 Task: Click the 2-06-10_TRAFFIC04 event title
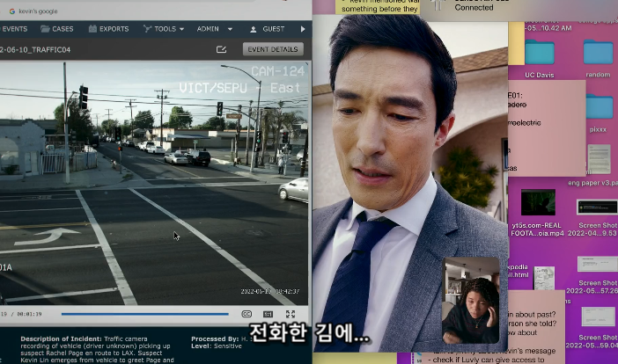35,49
